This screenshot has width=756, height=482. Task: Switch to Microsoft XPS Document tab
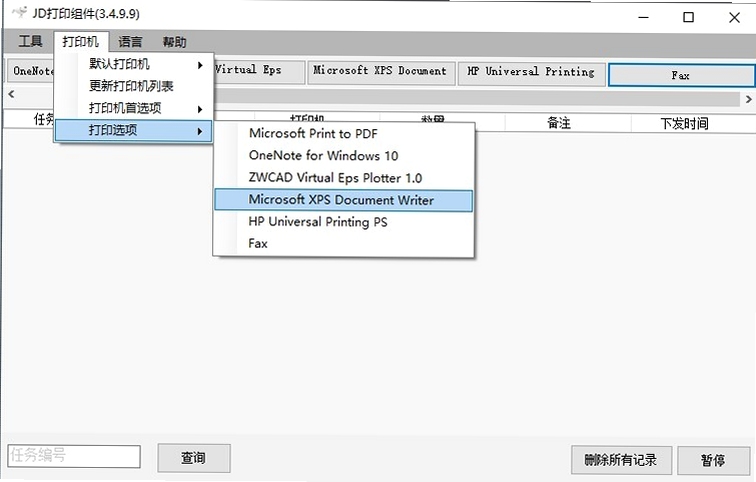point(381,72)
